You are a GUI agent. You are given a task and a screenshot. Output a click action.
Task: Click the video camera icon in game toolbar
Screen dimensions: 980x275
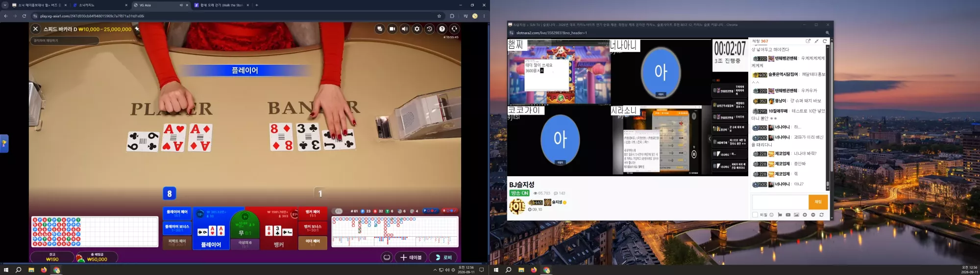point(392,29)
